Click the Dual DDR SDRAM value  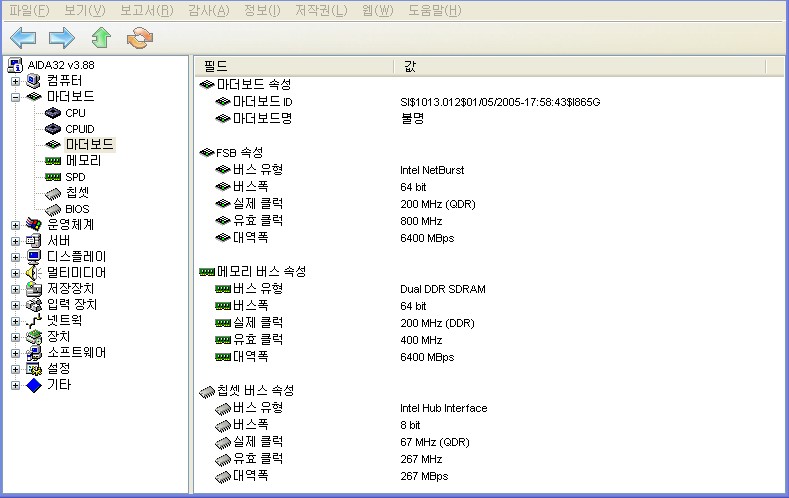(x=443, y=289)
